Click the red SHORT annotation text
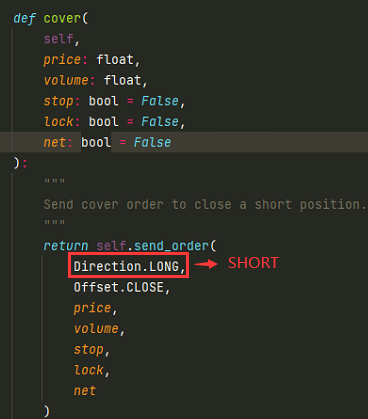Viewport: 368px width, 419px height. point(253,263)
